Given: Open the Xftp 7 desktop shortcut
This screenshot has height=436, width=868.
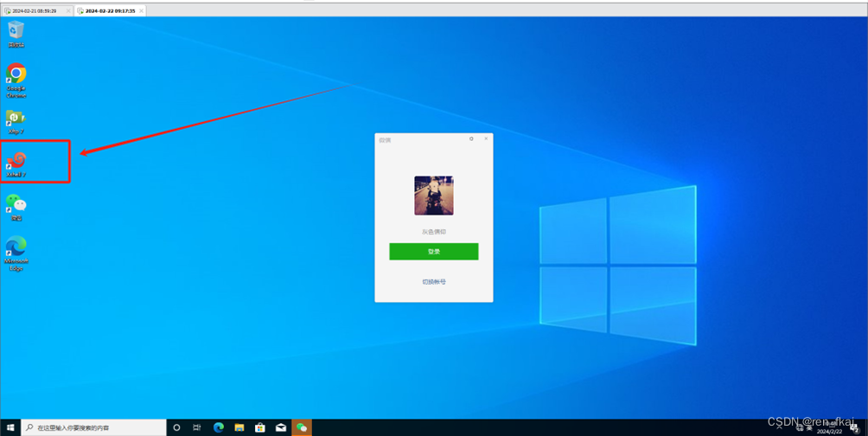Looking at the screenshot, I should (16, 122).
